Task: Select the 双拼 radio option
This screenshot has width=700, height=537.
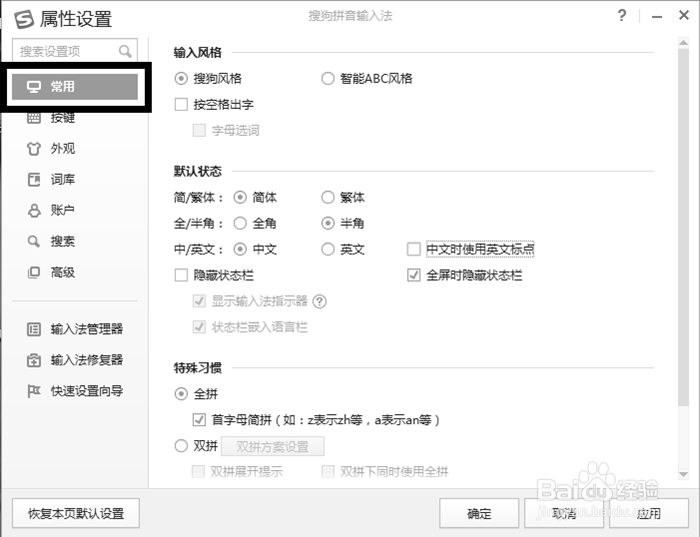Action: click(x=181, y=445)
